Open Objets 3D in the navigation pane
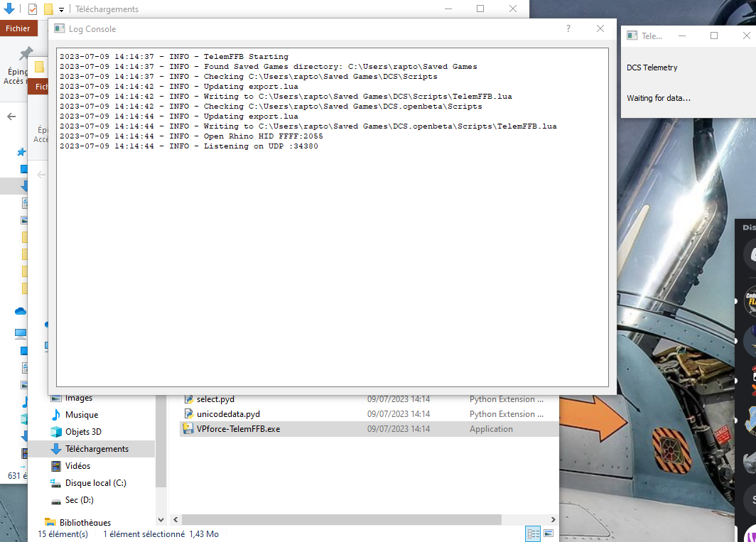Screen dimensions: 756x542 coord(83,432)
